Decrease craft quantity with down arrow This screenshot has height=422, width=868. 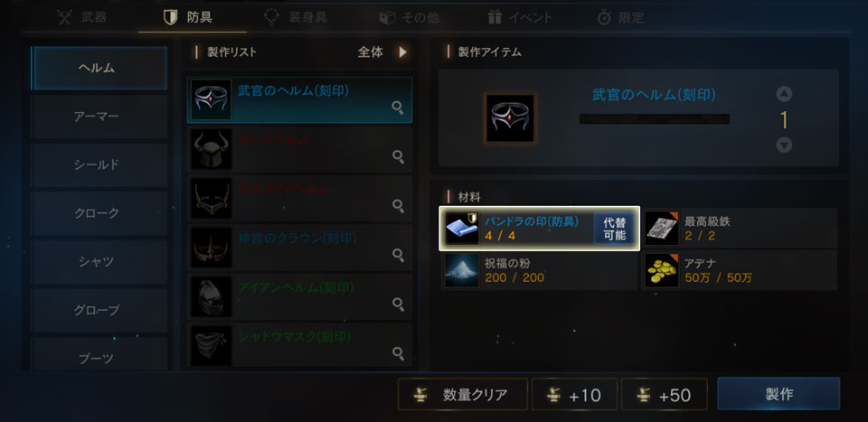click(784, 145)
